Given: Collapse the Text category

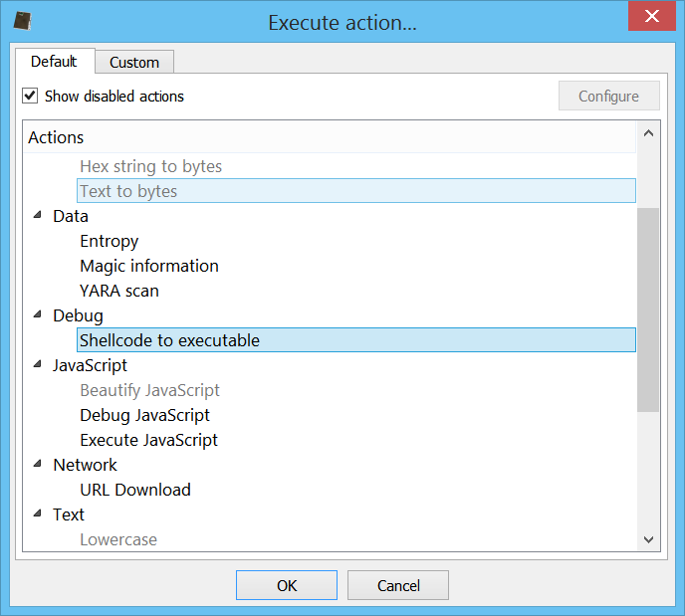Looking at the screenshot, I should [38, 513].
